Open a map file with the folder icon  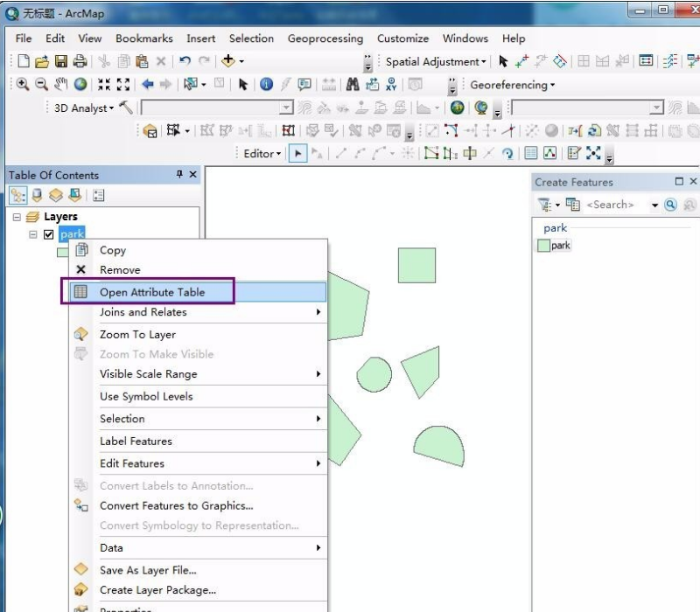pos(42,61)
